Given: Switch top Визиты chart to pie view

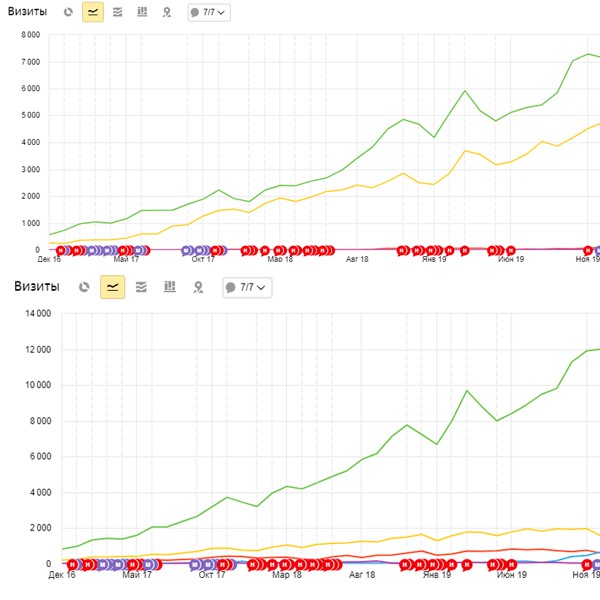Looking at the screenshot, I should tap(68, 12).
